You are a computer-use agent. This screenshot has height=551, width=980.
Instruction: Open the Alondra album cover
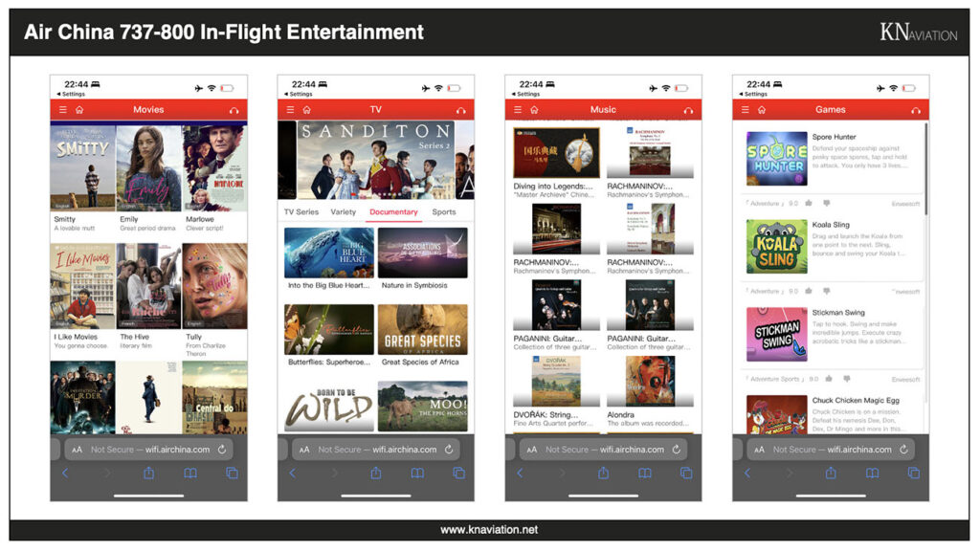[650, 382]
